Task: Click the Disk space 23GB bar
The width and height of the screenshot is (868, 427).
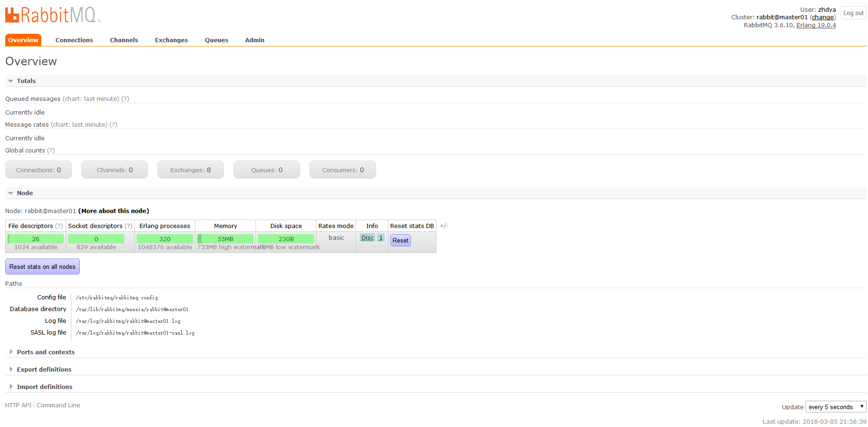Action: tap(286, 239)
